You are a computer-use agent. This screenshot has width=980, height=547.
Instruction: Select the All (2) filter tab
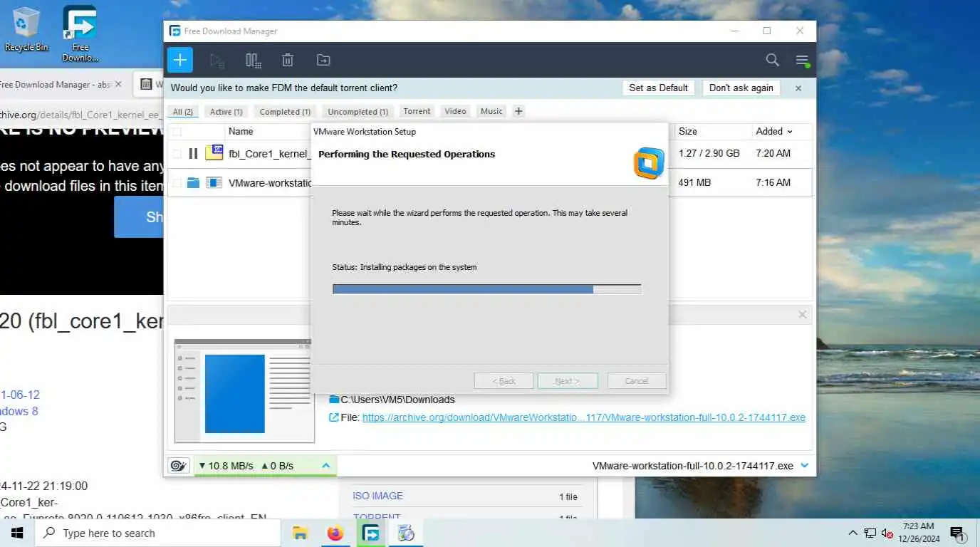[x=183, y=111]
